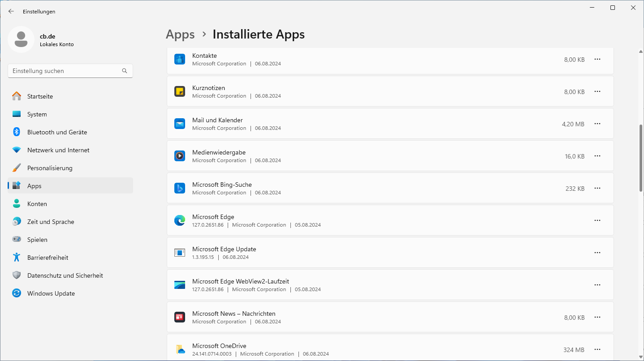Click the Microsoft Edge browser icon
This screenshot has width=644, height=361.
pos(180,220)
